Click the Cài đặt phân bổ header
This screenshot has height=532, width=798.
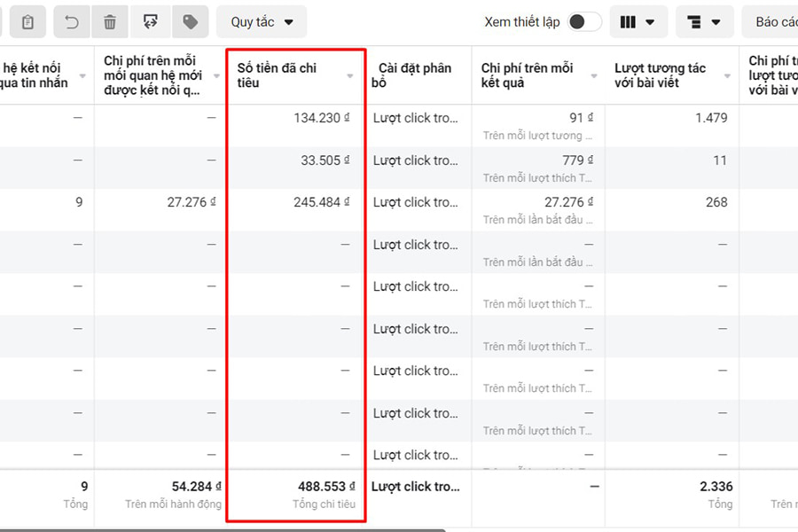coord(416,75)
